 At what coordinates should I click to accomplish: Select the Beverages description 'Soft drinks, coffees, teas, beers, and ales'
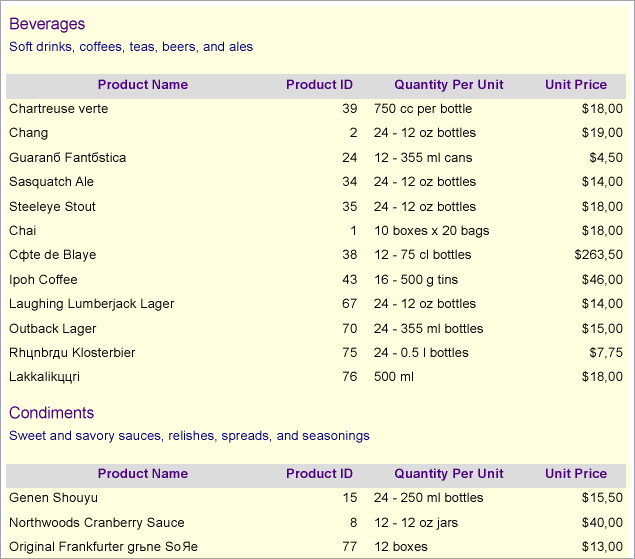[131, 47]
